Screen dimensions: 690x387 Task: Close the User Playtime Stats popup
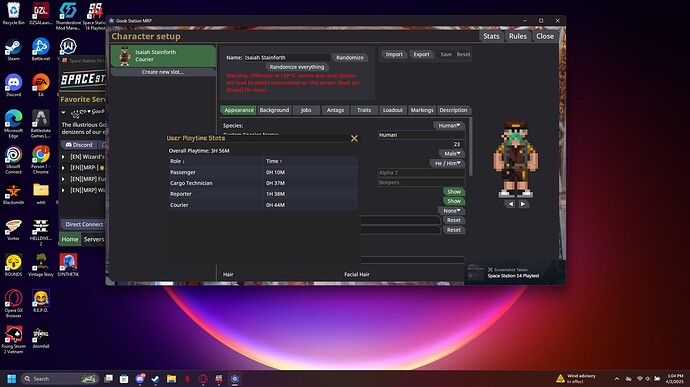pos(354,138)
